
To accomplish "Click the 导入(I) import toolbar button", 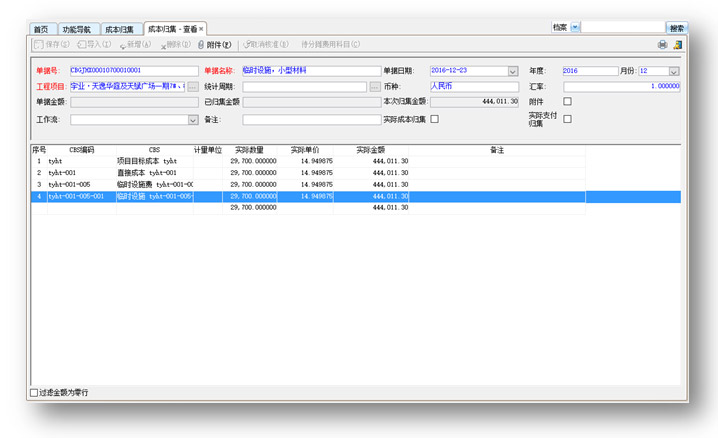I will click(94, 44).
